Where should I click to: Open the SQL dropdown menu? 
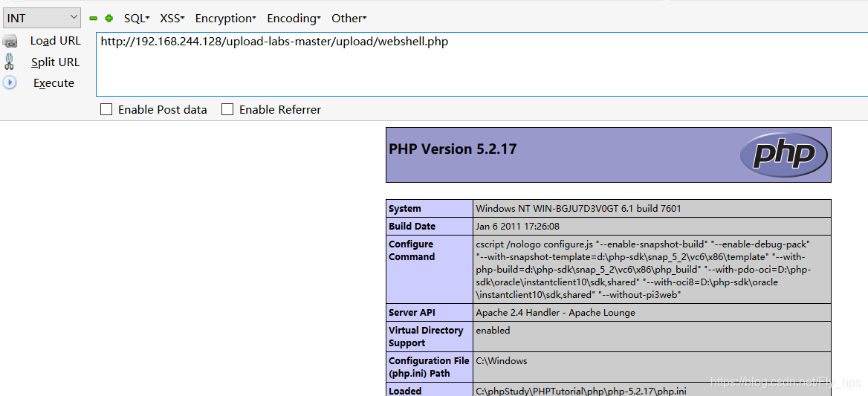click(x=137, y=19)
